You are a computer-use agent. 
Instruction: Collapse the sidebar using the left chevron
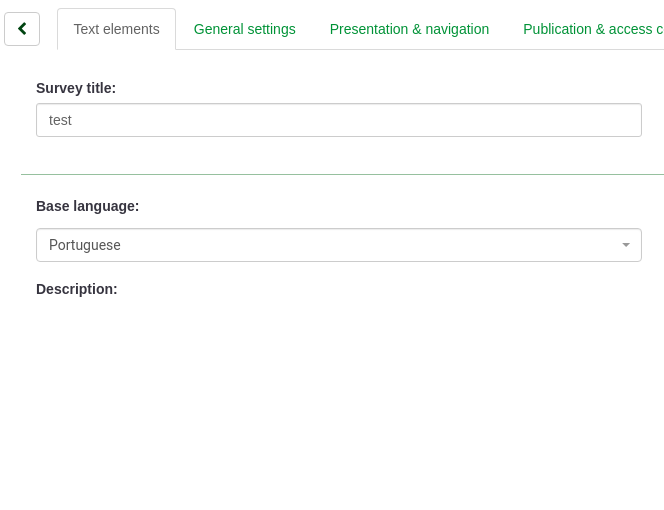point(22,29)
